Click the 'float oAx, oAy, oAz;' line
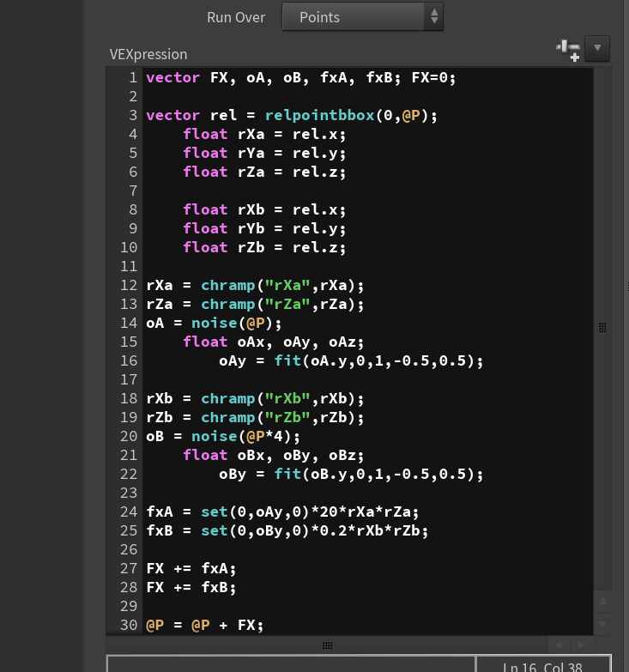The image size is (629, 672). tap(274, 342)
